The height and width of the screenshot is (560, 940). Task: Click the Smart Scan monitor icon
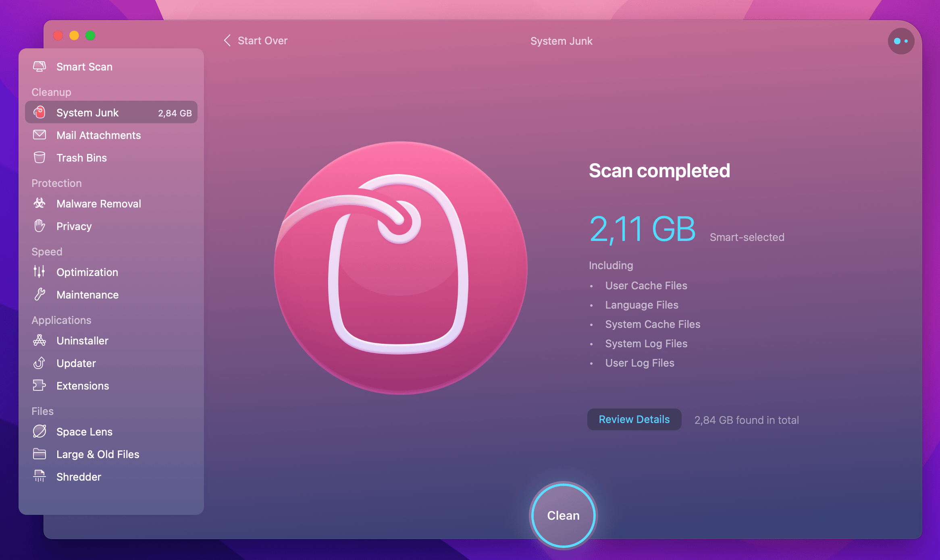coord(39,66)
